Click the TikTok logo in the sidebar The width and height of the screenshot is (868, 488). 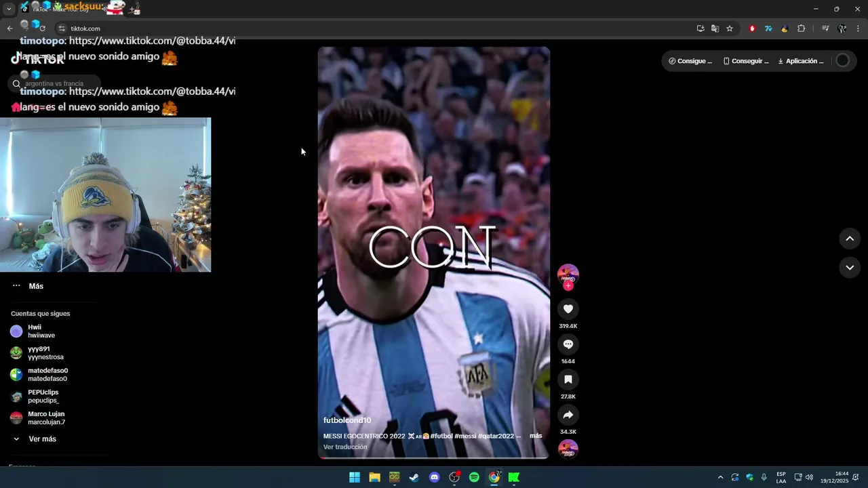tap(38, 60)
